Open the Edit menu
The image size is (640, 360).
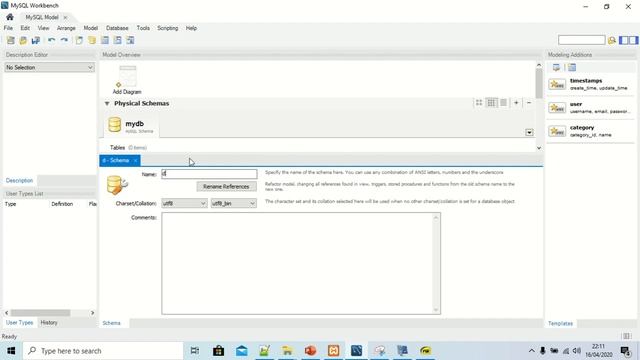(25, 28)
